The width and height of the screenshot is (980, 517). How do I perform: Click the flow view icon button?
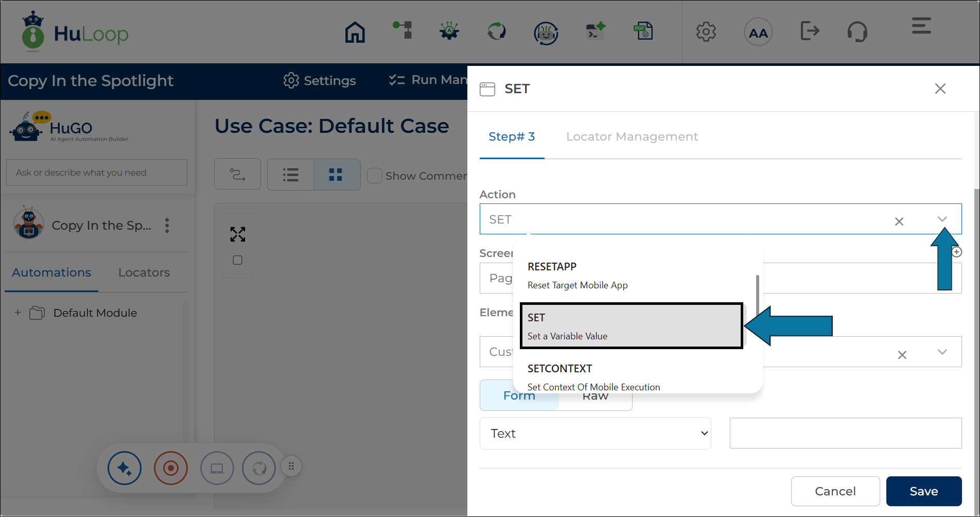tap(237, 175)
